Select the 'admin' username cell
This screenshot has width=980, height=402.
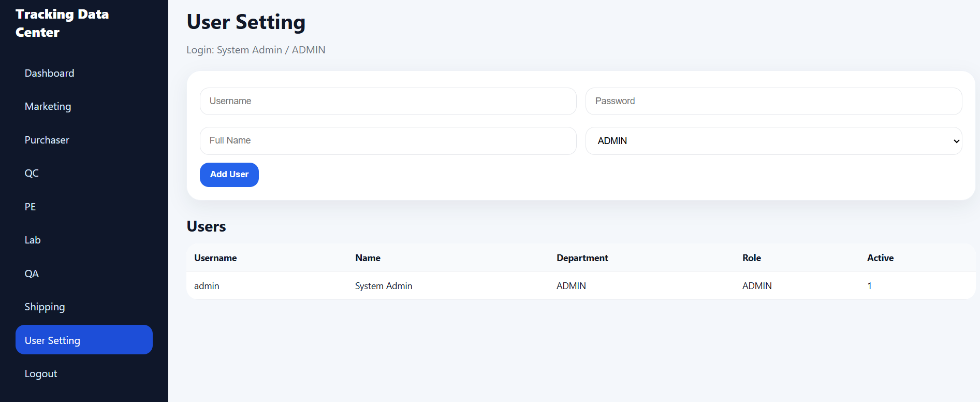tap(207, 286)
